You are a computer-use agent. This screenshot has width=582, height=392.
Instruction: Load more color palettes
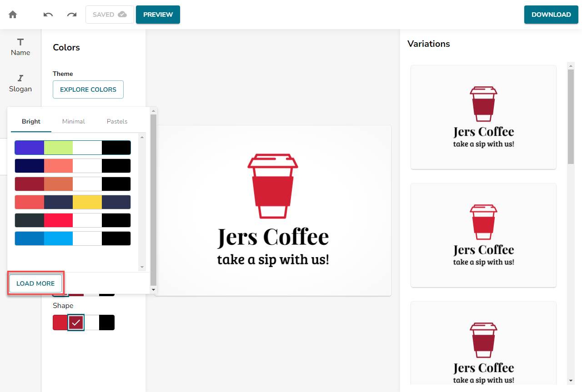click(35, 283)
